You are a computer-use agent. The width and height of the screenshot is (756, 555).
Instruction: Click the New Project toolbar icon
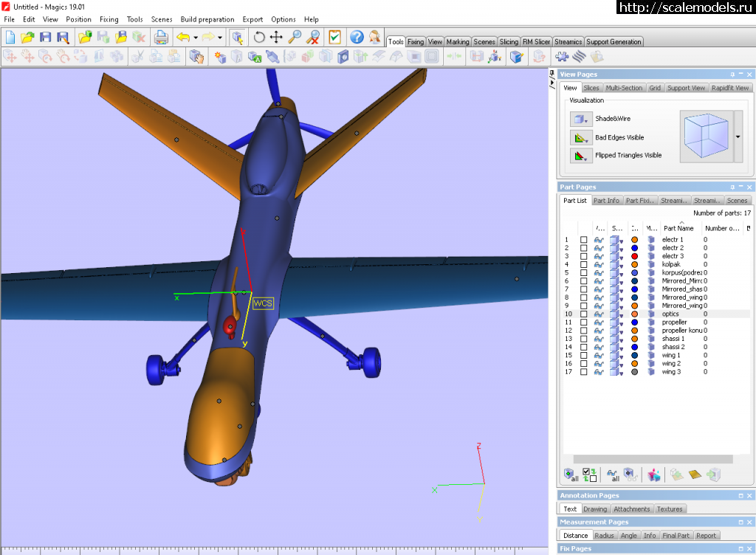click(x=10, y=37)
